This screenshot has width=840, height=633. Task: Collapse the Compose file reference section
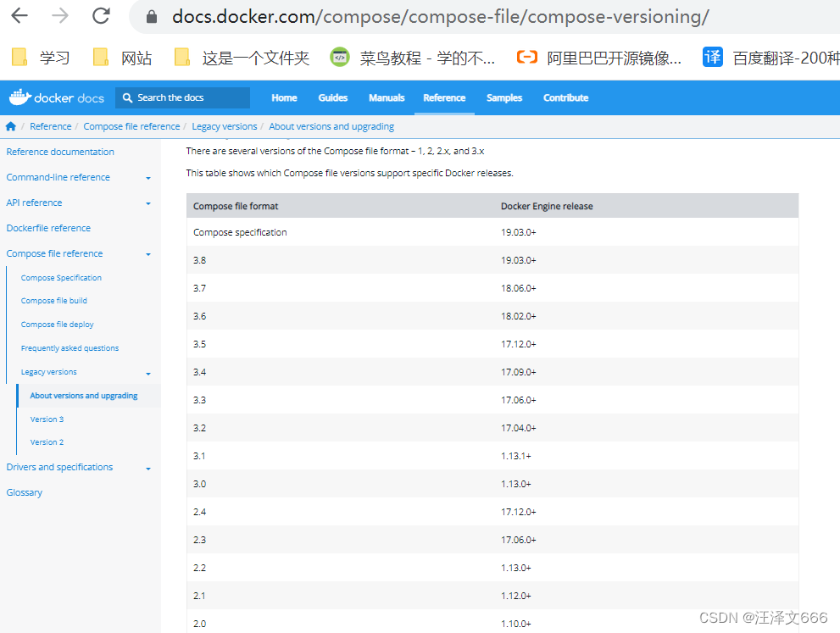coord(148,253)
